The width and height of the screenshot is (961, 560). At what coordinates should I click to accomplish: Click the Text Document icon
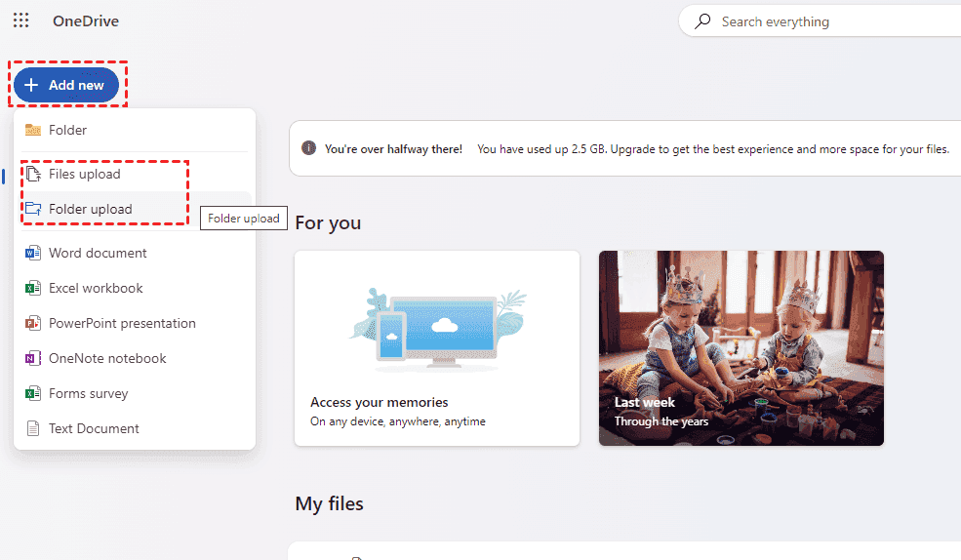(x=33, y=428)
